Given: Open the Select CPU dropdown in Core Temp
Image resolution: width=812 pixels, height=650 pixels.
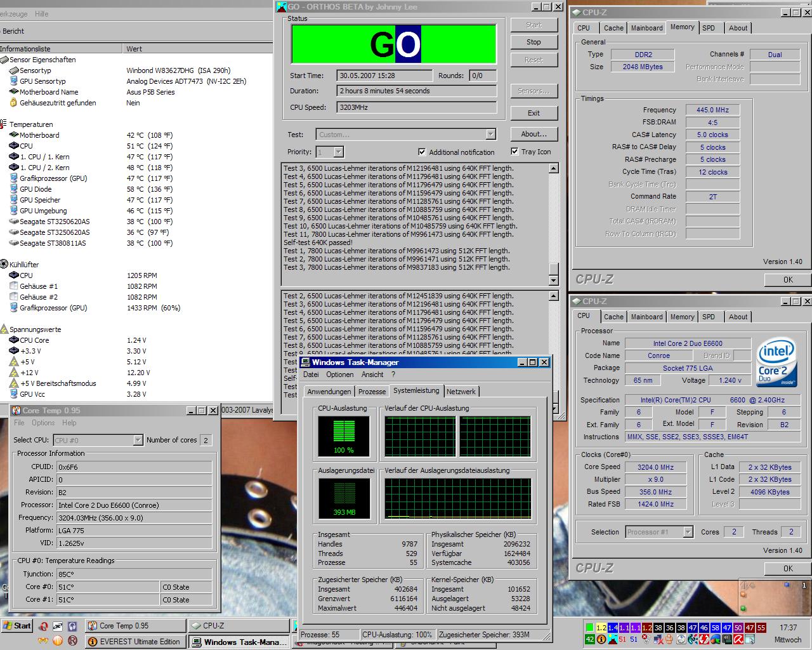Looking at the screenshot, I should (x=138, y=440).
